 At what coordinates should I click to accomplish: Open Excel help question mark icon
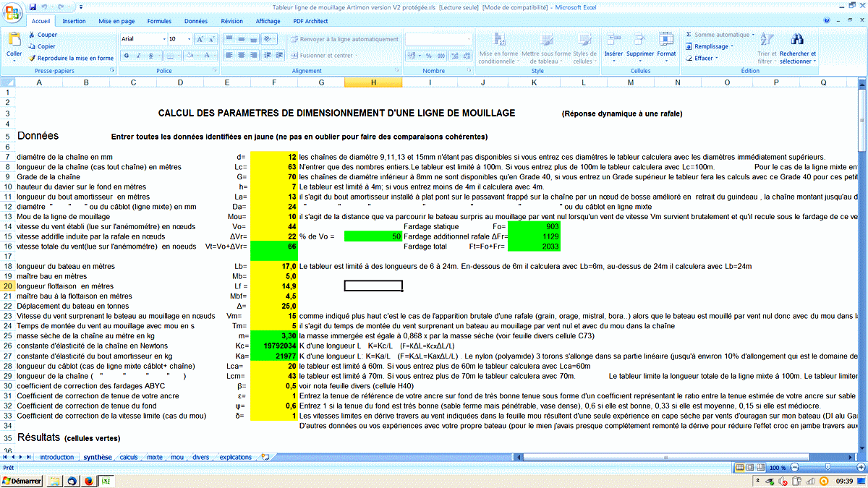(828, 22)
